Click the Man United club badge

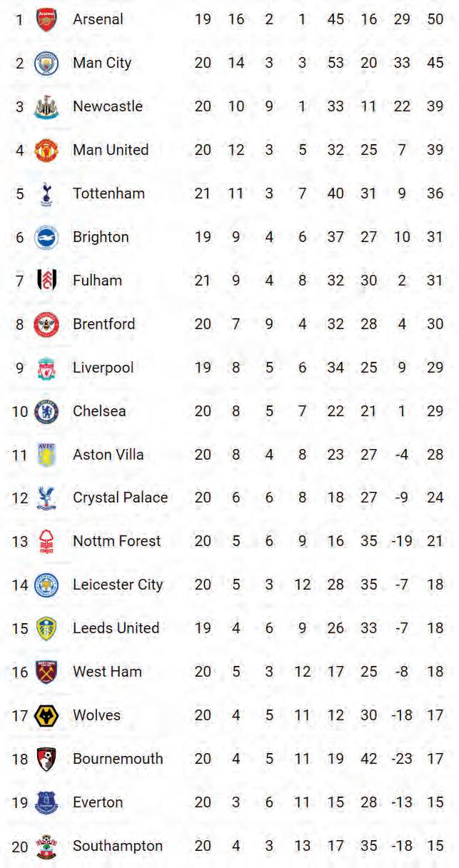[x=46, y=151]
